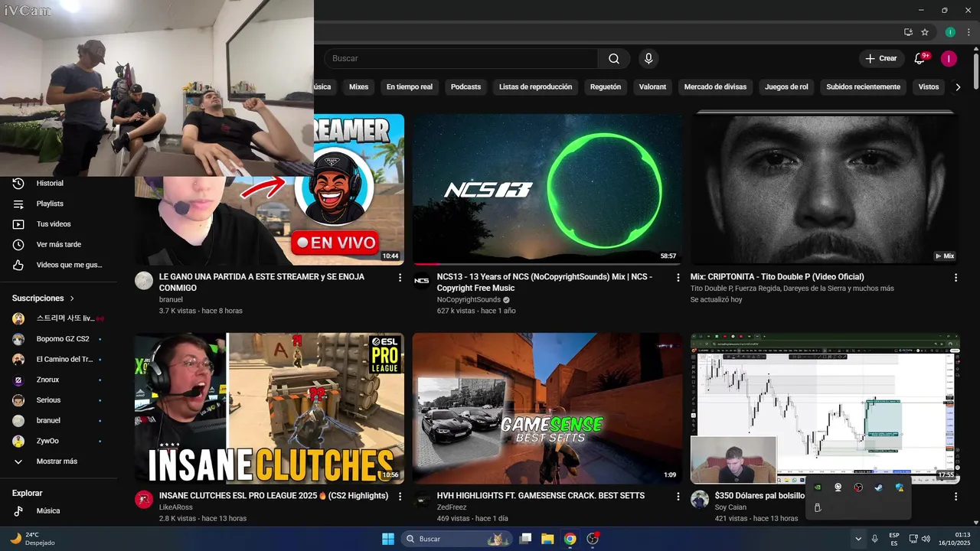980x551 pixels.
Task: Collapse hidden tray icons chevron
Action: [x=858, y=539]
